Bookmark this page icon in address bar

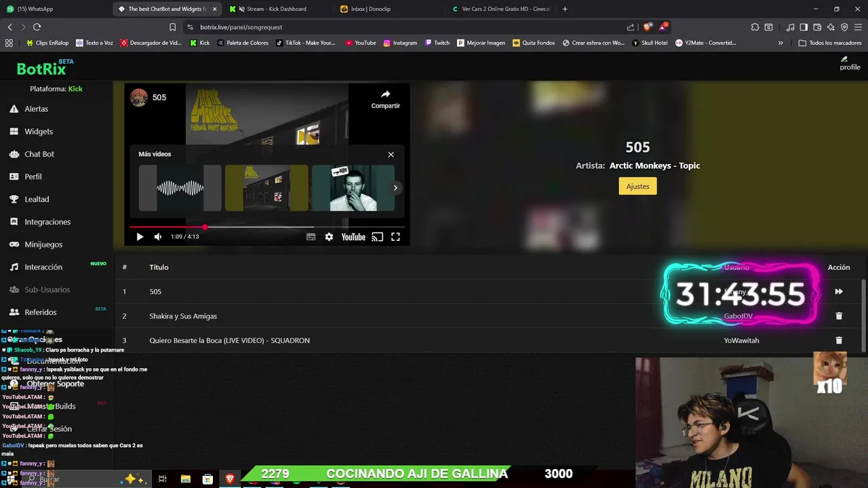[172, 27]
